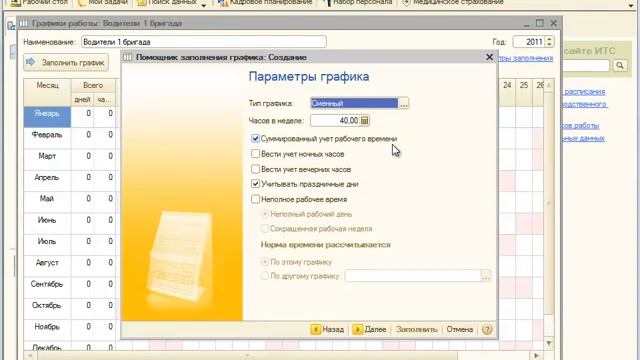
Task: Click into the Часов в неделе field
Action: (335, 120)
